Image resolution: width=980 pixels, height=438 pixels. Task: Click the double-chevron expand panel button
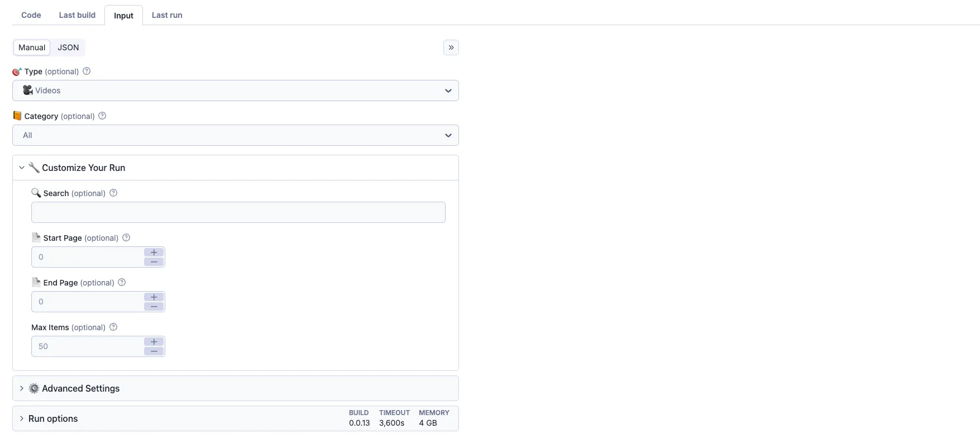(x=451, y=47)
